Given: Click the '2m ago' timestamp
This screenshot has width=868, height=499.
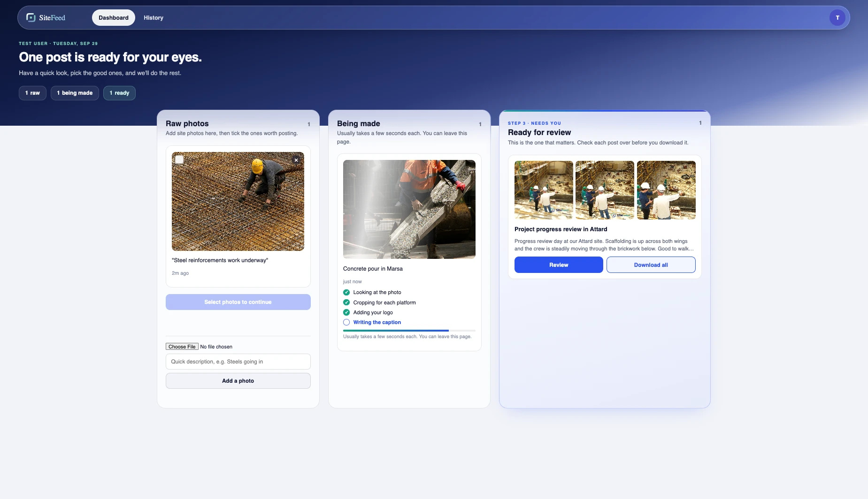Looking at the screenshot, I should tap(180, 273).
